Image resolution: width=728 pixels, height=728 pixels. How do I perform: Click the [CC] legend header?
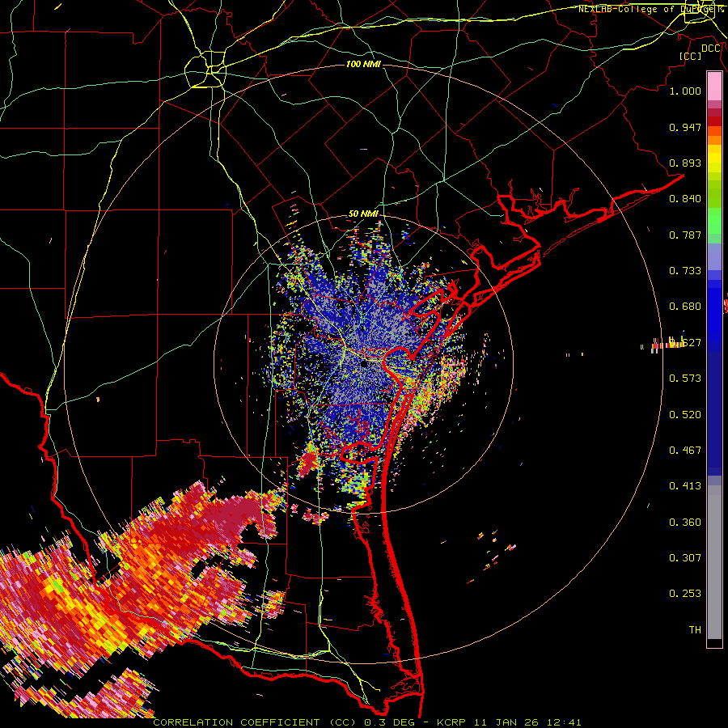690,56
